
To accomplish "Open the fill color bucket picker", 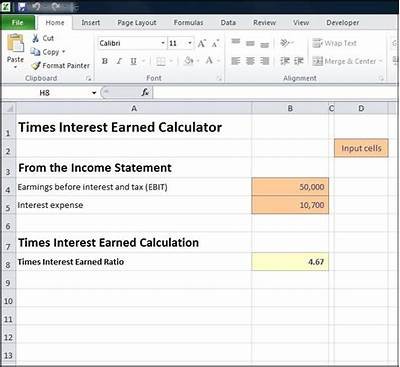I will click(x=189, y=61).
